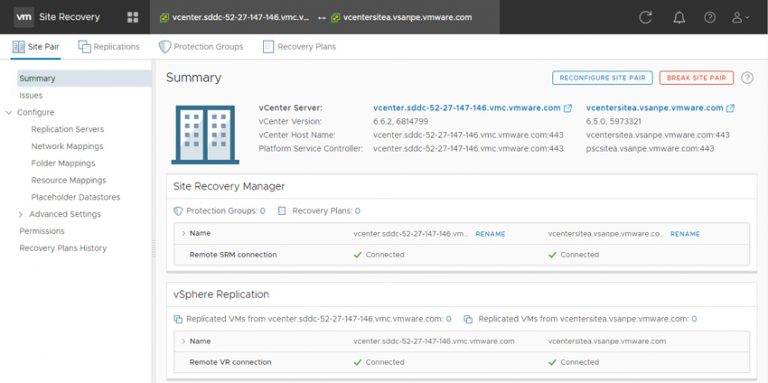The image size is (768, 383).
Task: Click vcentersitea.vsanpe.vmware.com in header
Action: [408, 18]
